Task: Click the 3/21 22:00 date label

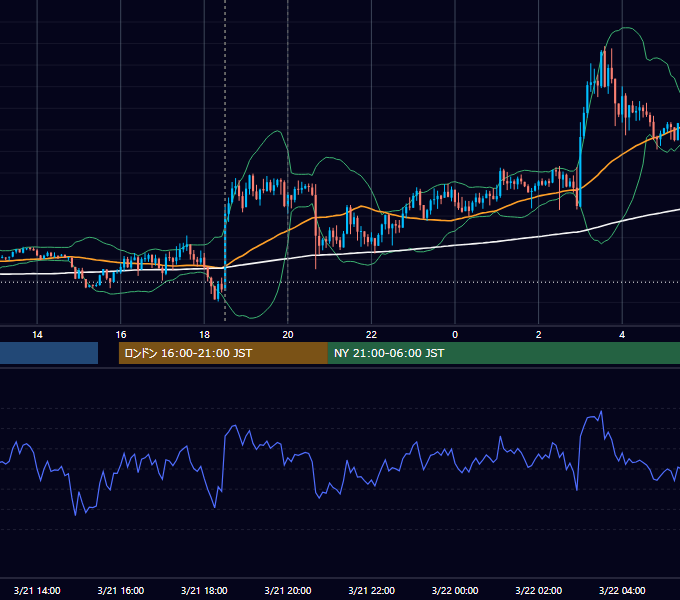Action: [371, 590]
